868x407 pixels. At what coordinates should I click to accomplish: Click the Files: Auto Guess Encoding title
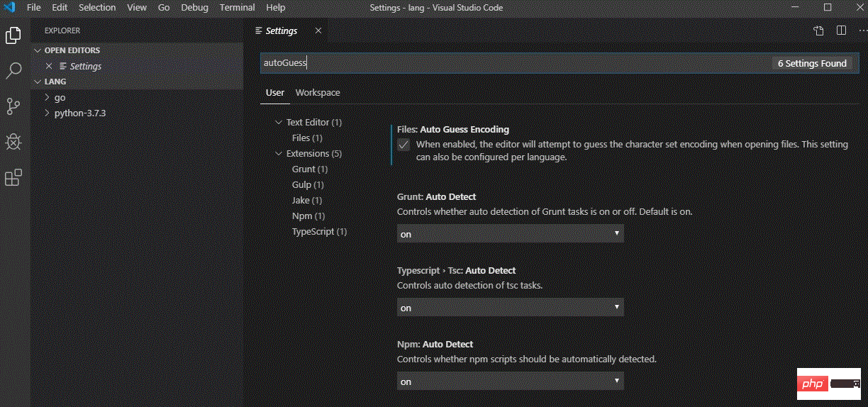453,130
